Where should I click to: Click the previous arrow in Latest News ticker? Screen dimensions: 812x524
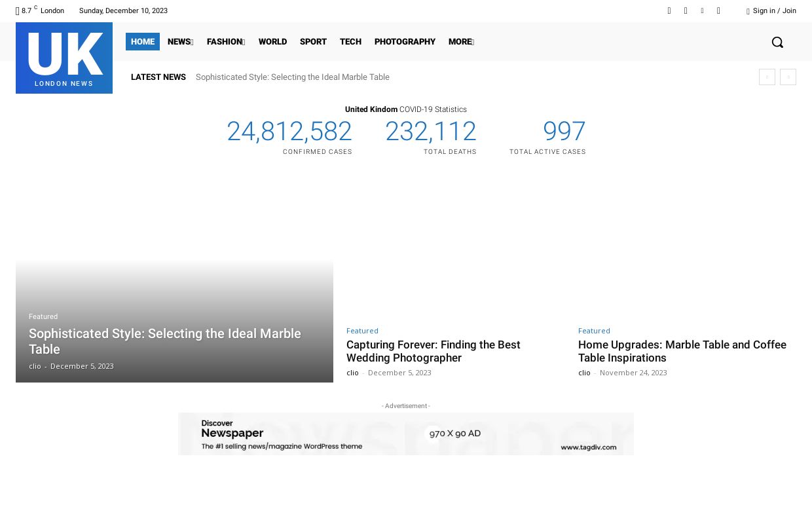767,77
